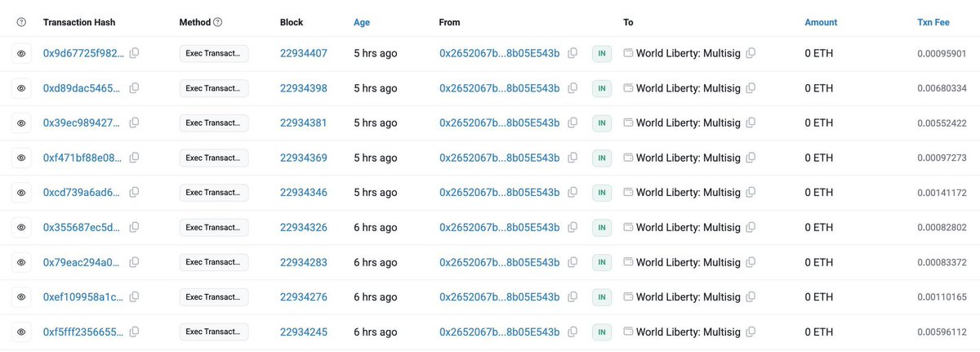Select fee value 0.00141172

(942, 193)
